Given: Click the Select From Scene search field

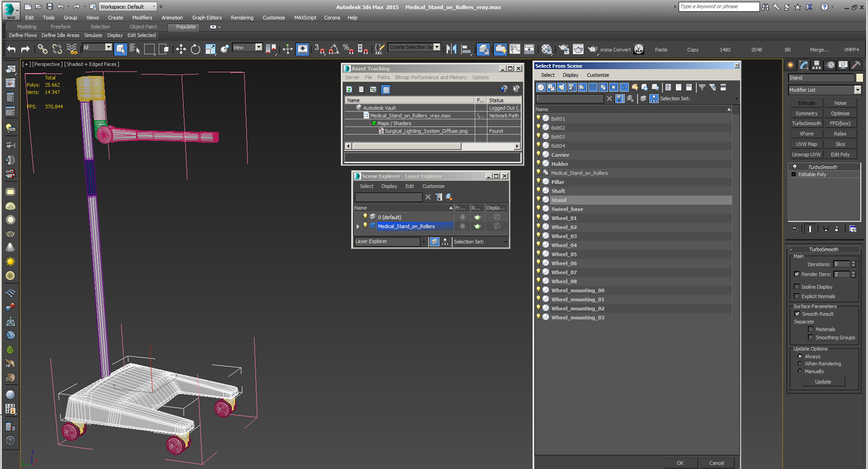Looking at the screenshot, I should (x=570, y=98).
